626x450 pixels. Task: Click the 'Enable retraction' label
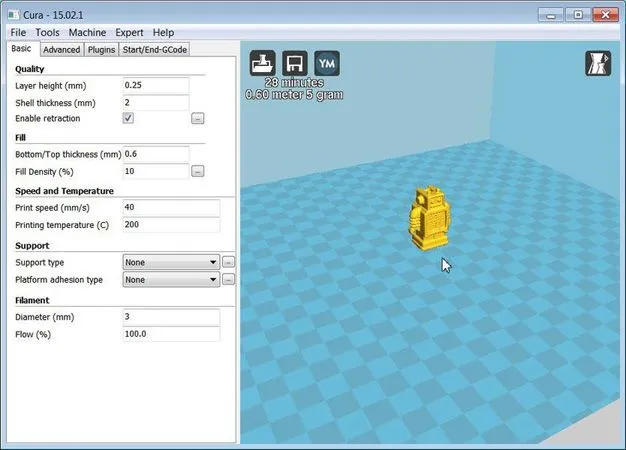(x=48, y=119)
